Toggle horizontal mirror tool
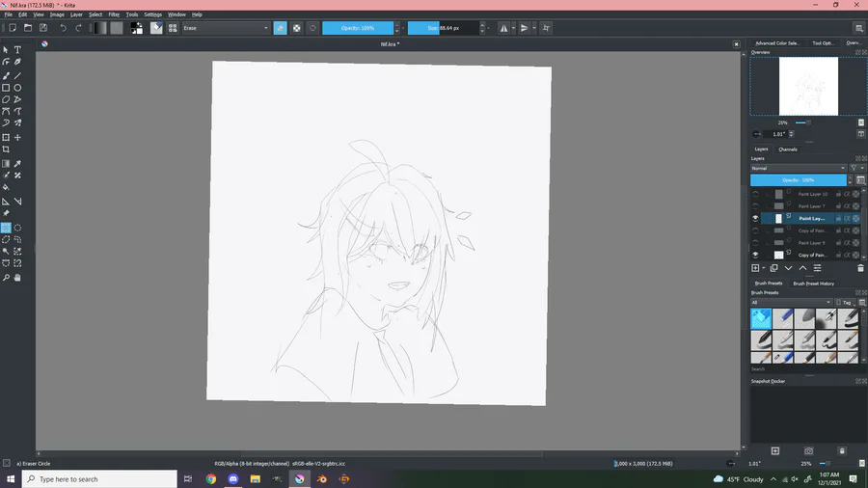Image resolution: width=868 pixels, height=488 pixels. (x=503, y=28)
